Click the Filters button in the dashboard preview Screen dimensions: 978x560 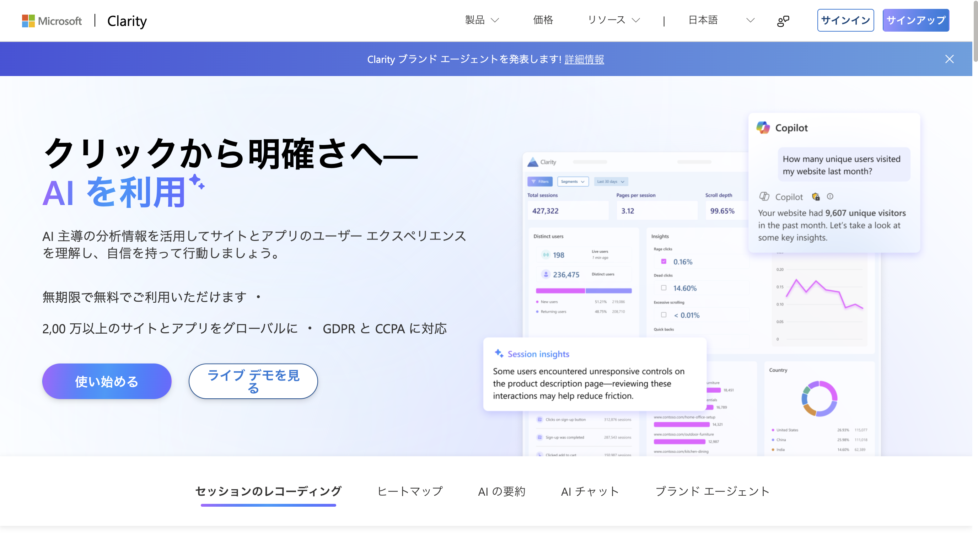pos(540,182)
